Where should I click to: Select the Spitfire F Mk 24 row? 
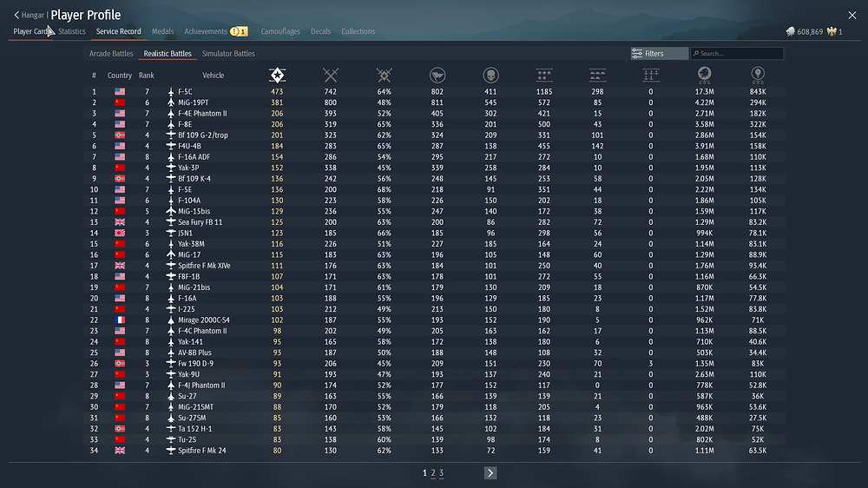coord(434,451)
